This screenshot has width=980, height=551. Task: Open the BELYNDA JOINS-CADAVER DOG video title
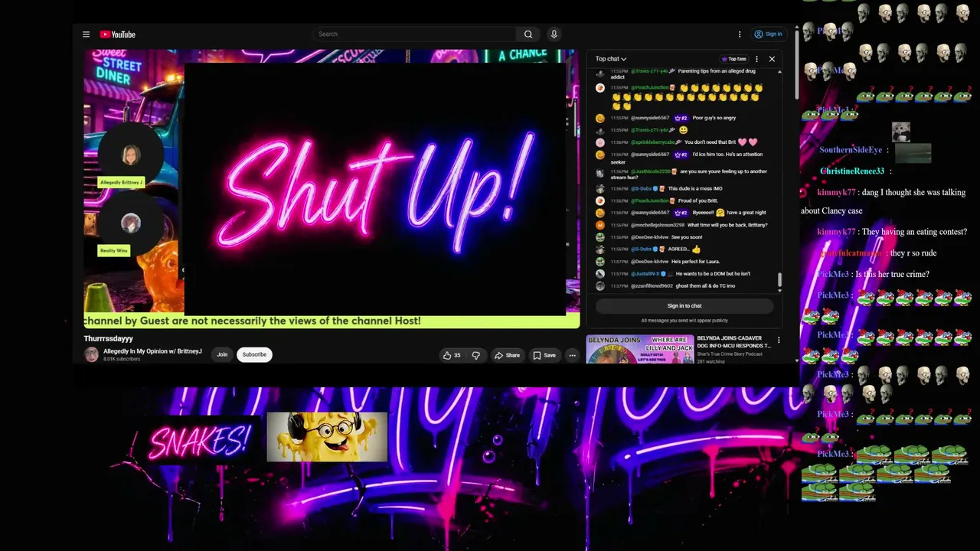[x=733, y=341]
